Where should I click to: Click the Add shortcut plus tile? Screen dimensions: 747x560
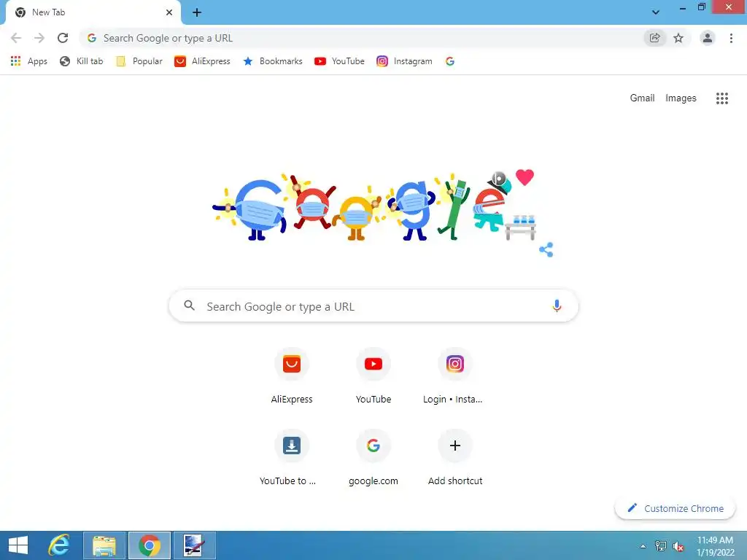point(455,458)
